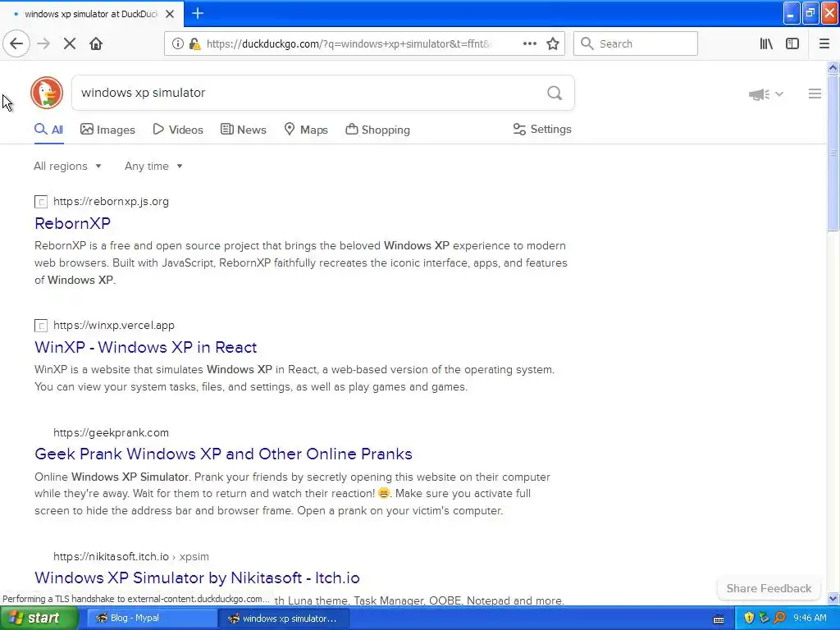Screen dimensions: 840x630
Task: Click the https://geekprank.com URL
Action: [111, 432]
